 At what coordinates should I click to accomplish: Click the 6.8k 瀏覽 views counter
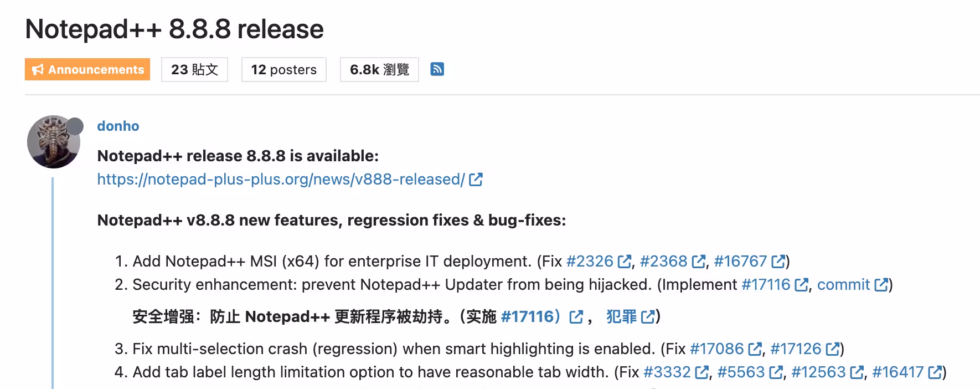[x=379, y=69]
